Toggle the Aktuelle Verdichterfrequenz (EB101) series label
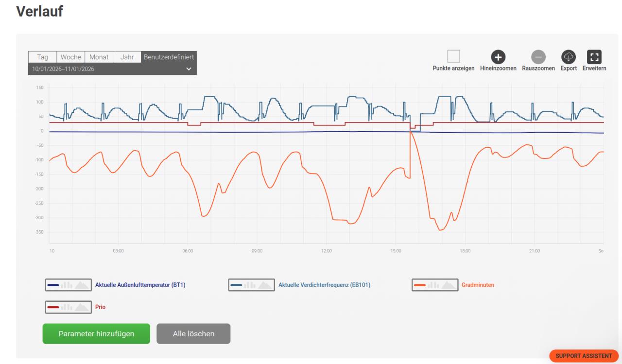The width and height of the screenshot is (622, 364). [324, 285]
